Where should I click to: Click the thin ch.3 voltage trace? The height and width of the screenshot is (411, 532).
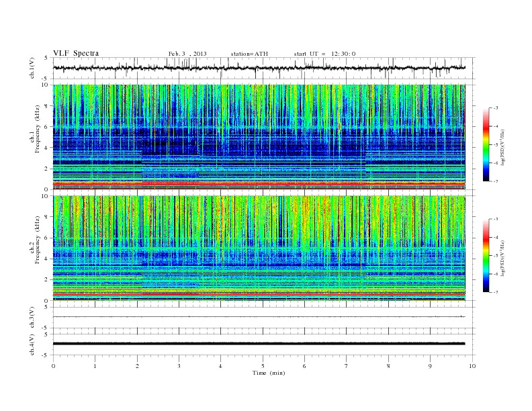(259, 317)
